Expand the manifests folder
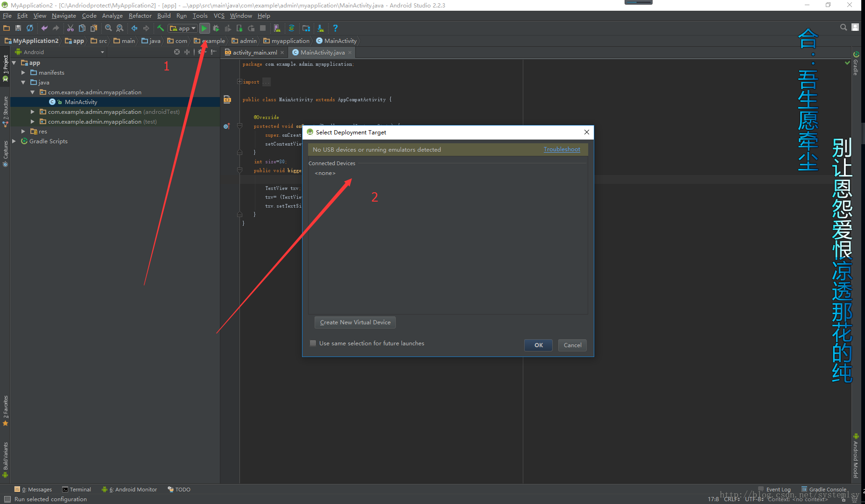This screenshot has width=865, height=504. pos(23,72)
